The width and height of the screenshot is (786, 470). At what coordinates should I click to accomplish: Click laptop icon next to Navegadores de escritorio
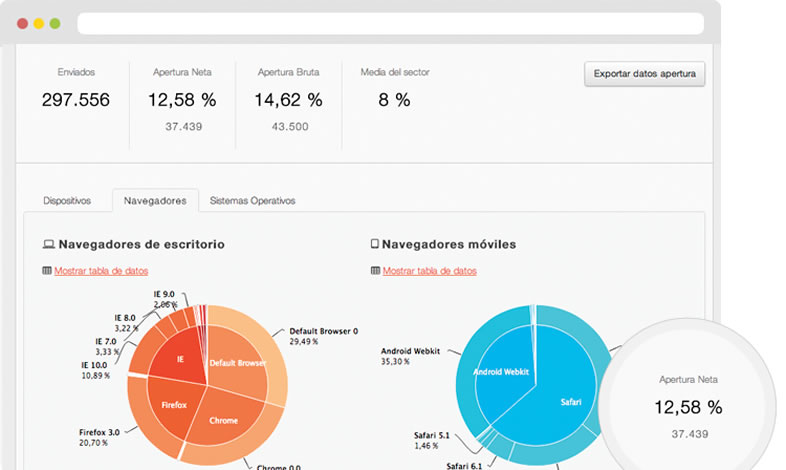49,244
